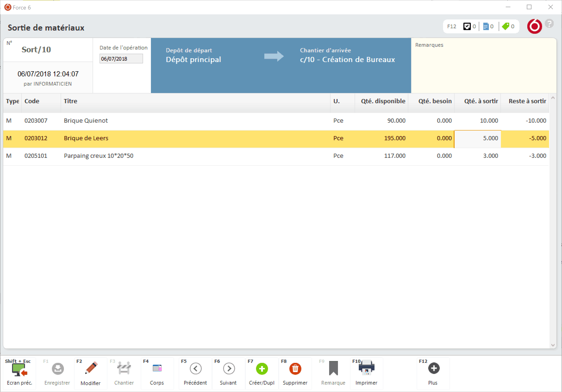562x392 pixels.
Task: Click scrollbar down arrow of table
Action: point(553,345)
